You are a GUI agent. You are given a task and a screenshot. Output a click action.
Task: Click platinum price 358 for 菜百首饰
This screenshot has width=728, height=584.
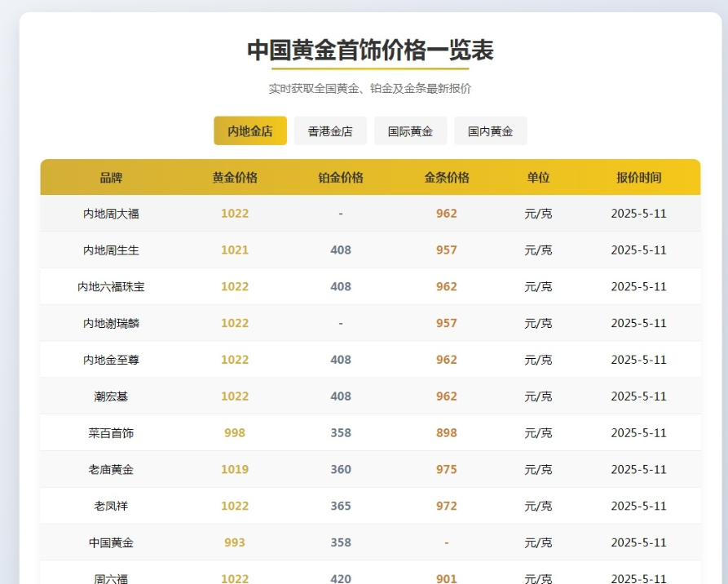click(341, 433)
